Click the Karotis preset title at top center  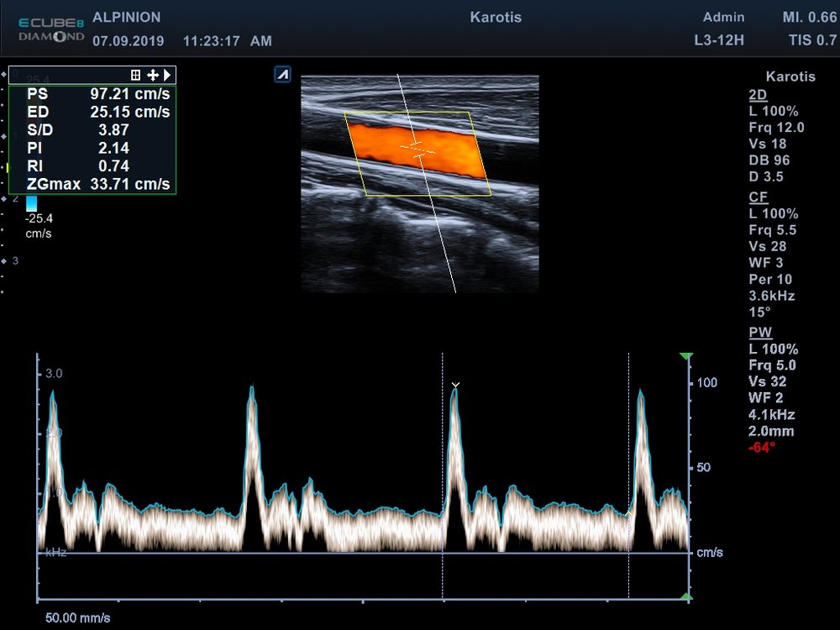tap(496, 17)
